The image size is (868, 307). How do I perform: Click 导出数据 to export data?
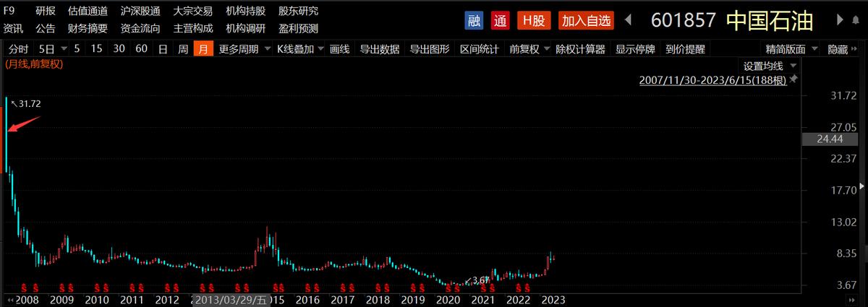pos(380,50)
